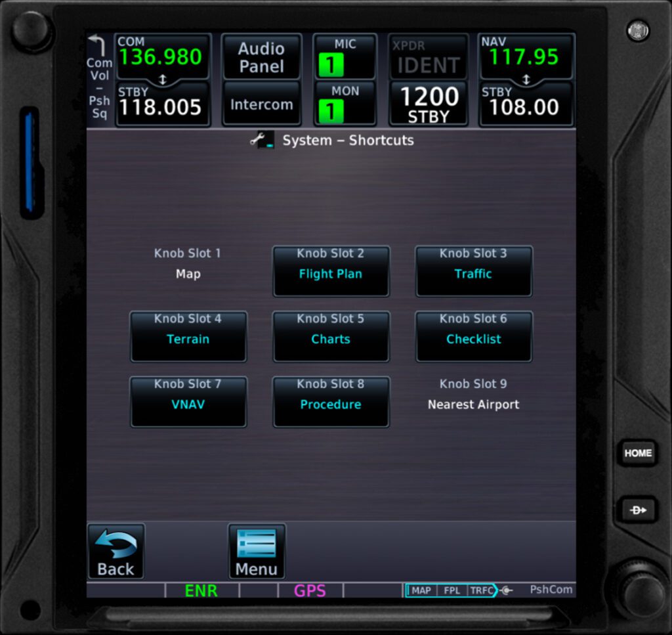The height and width of the screenshot is (635, 672).
Task: Toggle MON 1 monitor
Action: [345, 104]
